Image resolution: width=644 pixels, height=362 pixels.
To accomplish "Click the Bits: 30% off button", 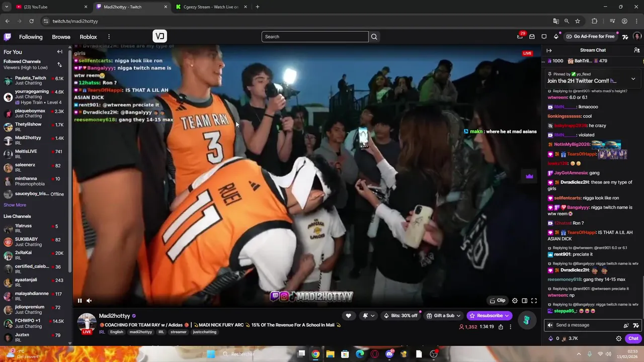I will click(x=400, y=316).
